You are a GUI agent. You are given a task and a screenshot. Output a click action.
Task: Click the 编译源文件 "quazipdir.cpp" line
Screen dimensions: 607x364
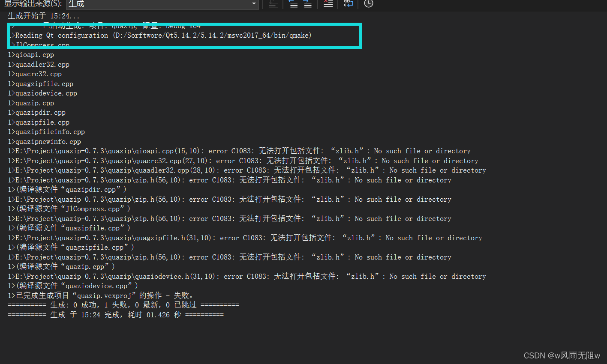(67, 190)
